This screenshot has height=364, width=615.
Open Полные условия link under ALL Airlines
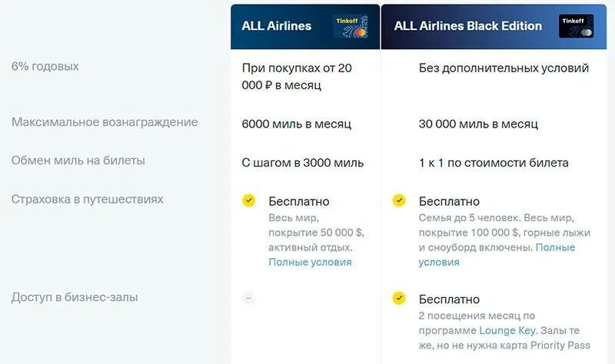tap(310, 262)
